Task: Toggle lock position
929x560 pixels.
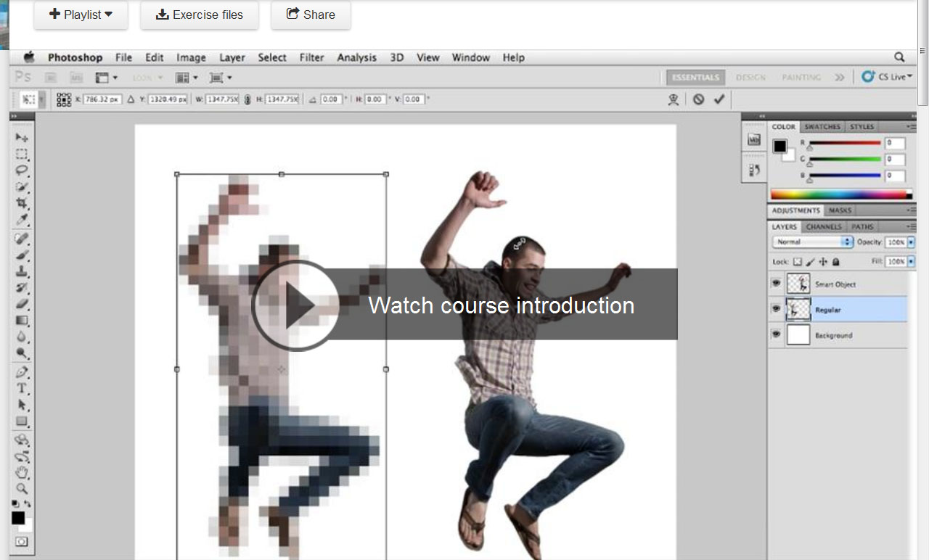Action: tap(823, 261)
